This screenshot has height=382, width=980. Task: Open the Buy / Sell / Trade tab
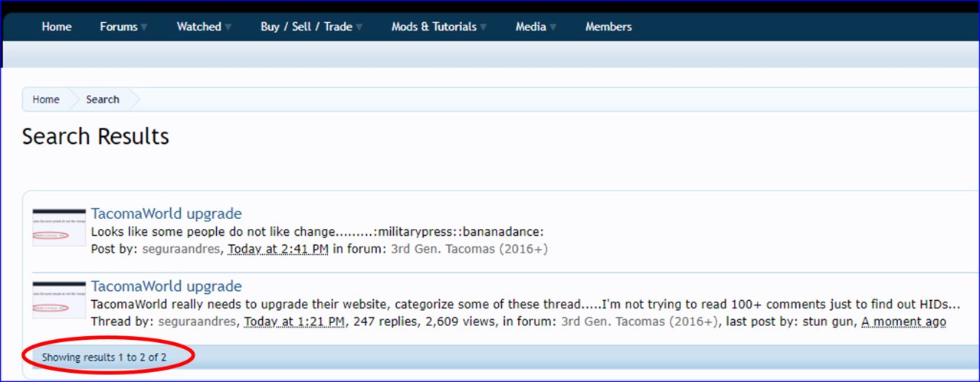point(306,27)
